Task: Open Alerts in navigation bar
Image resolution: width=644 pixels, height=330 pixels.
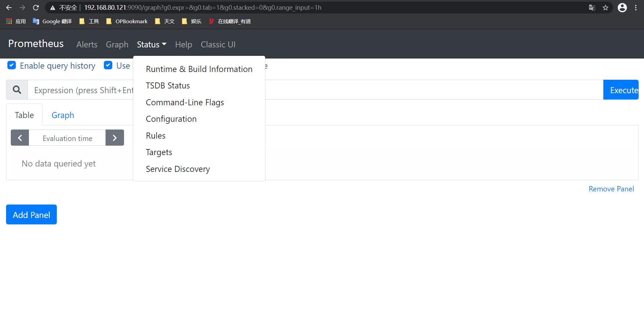Action: tap(87, 44)
